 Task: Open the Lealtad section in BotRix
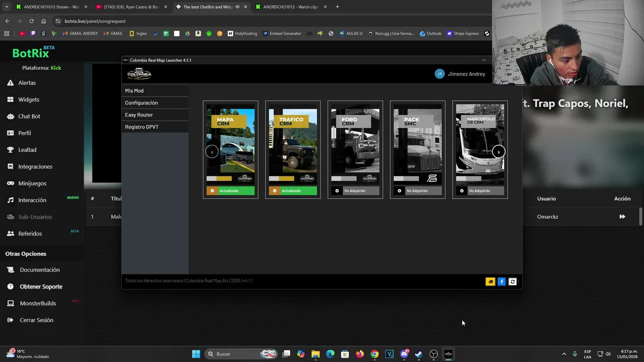[27, 150]
